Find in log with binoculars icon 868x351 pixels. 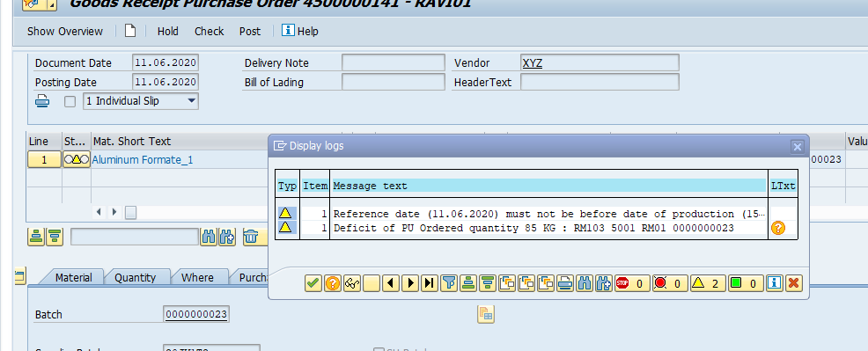point(585,283)
